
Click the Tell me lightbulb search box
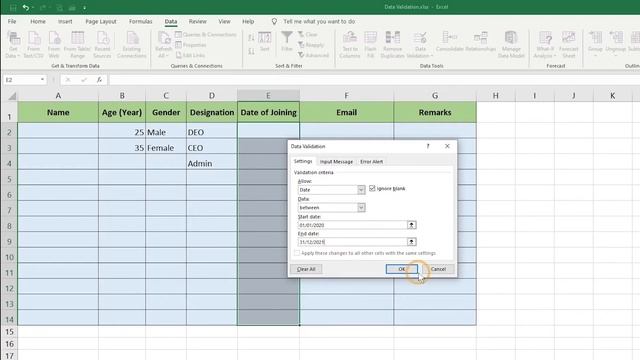pyautogui.click(x=314, y=21)
